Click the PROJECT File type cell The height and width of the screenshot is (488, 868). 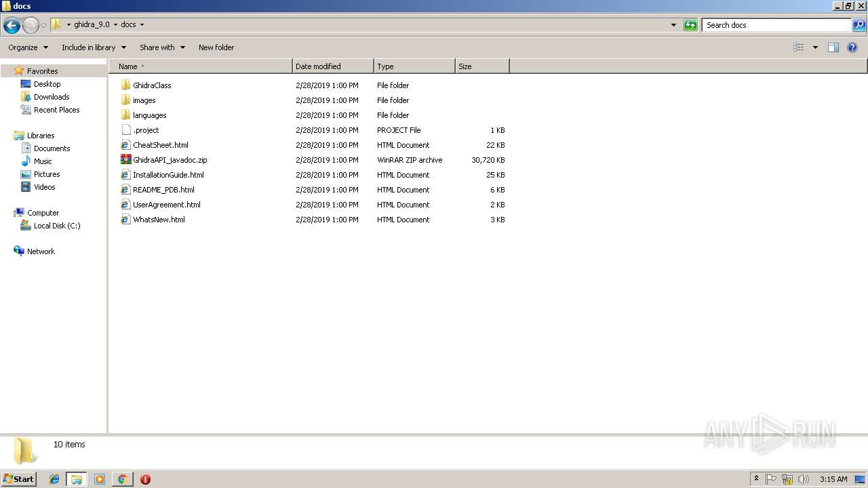click(x=399, y=130)
